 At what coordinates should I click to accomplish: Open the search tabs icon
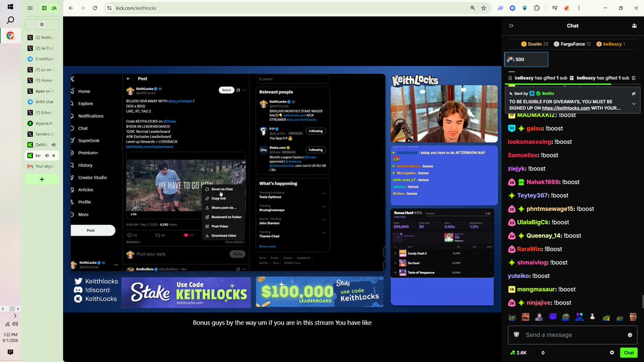coord(54,8)
